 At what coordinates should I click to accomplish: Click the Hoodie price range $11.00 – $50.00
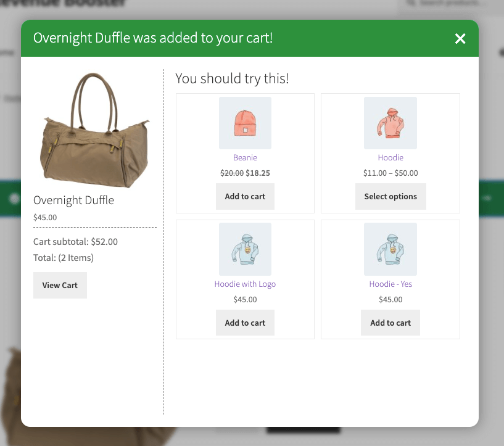click(x=390, y=173)
